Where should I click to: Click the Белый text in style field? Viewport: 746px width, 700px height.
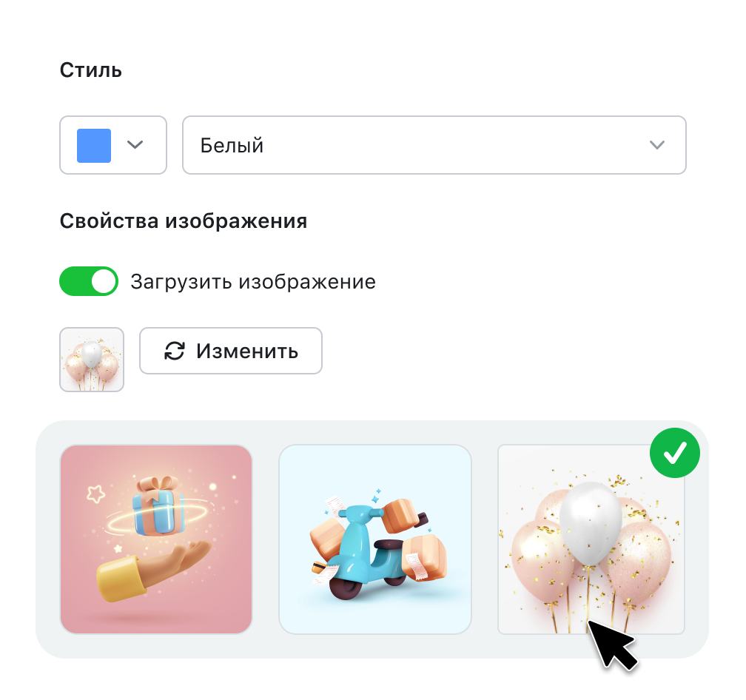pos(232,146)
